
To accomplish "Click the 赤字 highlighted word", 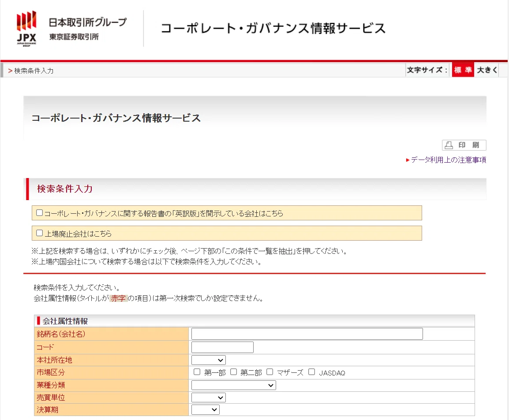I will pos(118,298).
